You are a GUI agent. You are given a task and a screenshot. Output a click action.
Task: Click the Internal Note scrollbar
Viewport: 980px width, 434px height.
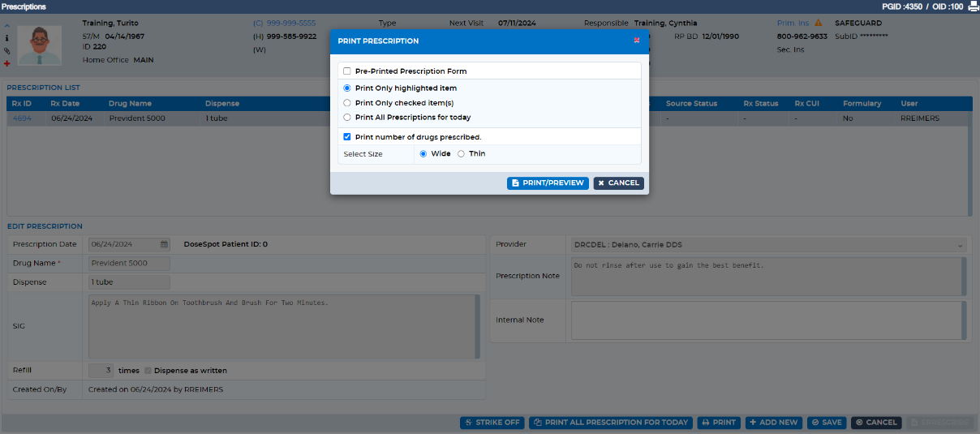(964, 320)
